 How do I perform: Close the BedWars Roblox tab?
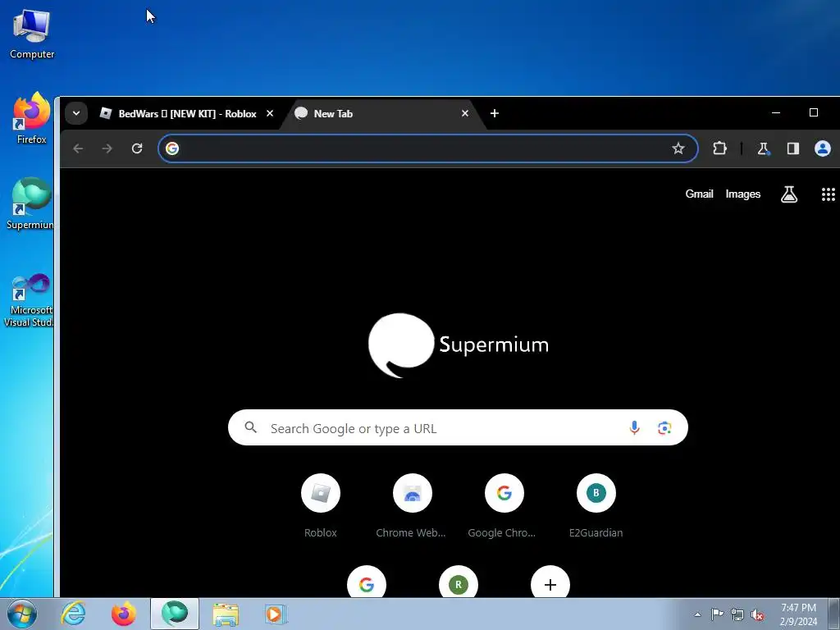point(270,113)
